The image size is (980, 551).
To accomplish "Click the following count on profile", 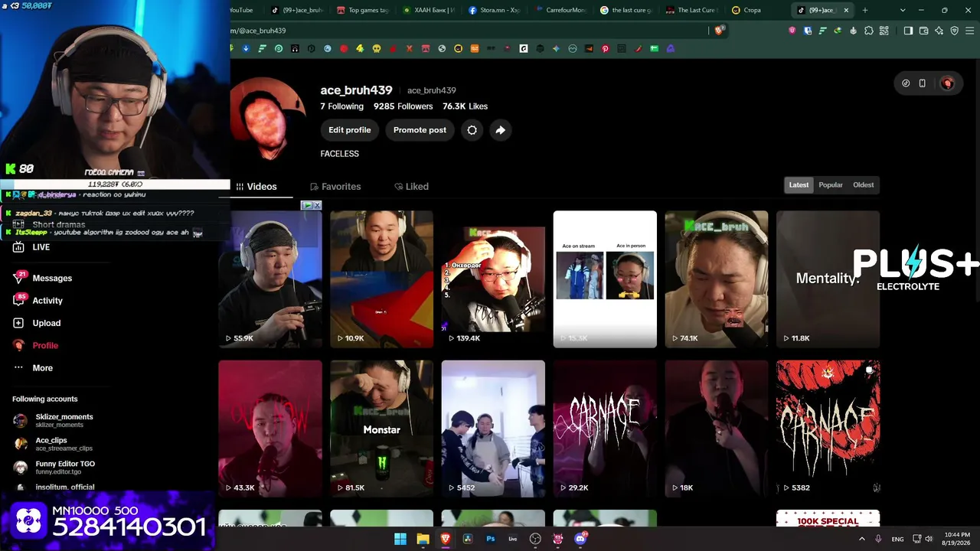I will click(x=341, y=106).
